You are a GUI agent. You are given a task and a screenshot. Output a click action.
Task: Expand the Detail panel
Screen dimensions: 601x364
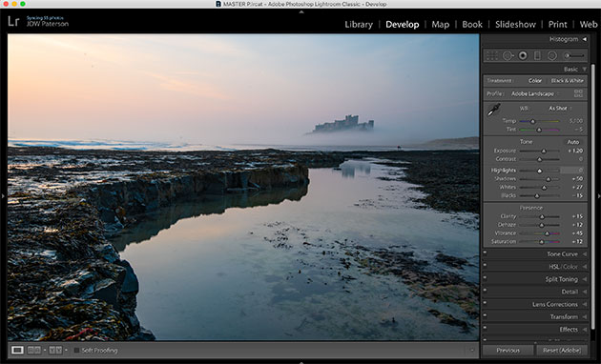(x=585, y=292)
